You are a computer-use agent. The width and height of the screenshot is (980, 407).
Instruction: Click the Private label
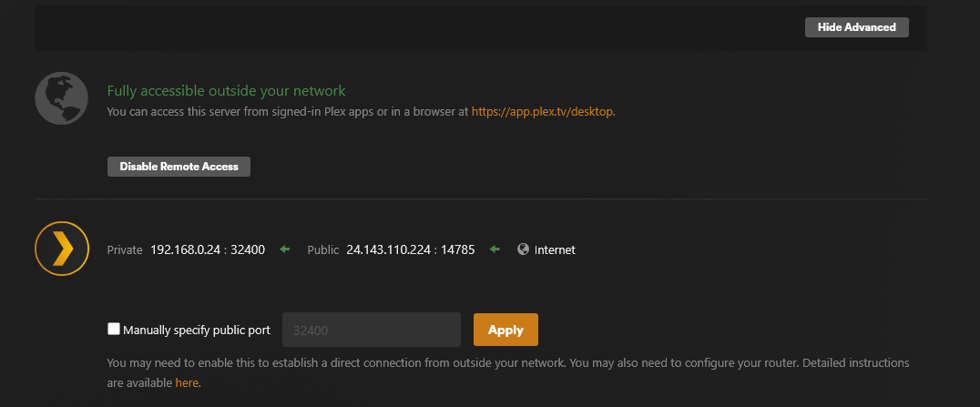coord(125,249)
